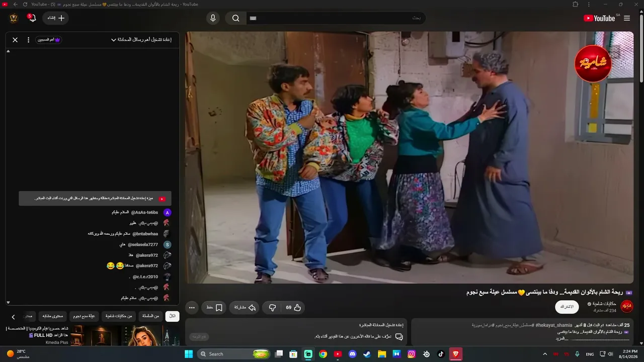Screen dimensions: 644x362
Task: Open the browser three-dot menu
Action: pyautogui.click(x=589, y=5)
